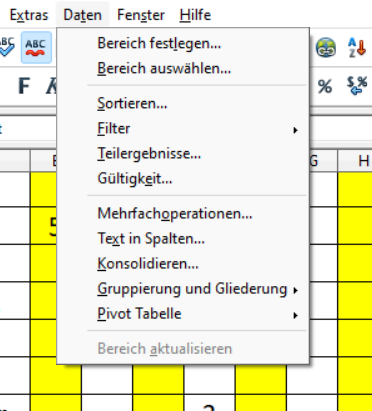The image size is (372, 411).
Task: Click the navigator icon beside sort button
Action: (326, 48)
